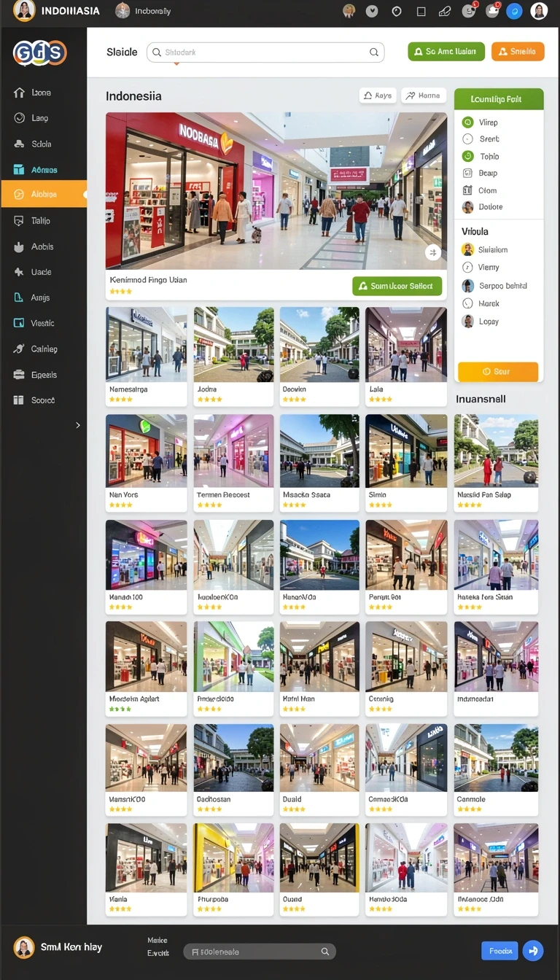
Task: Click the square window icon in the top bar
Action: (x=421, y=11)
